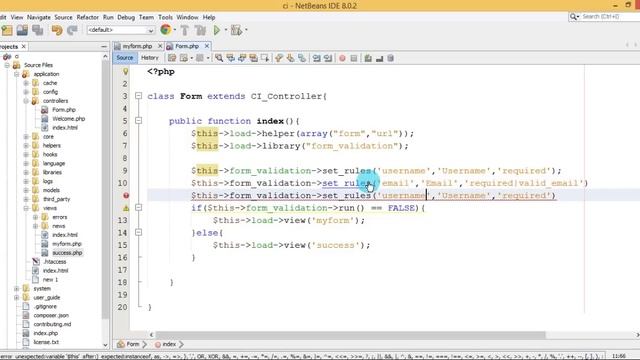
Task: Select success.php in views folder
Action: click(x=67, y=253)
